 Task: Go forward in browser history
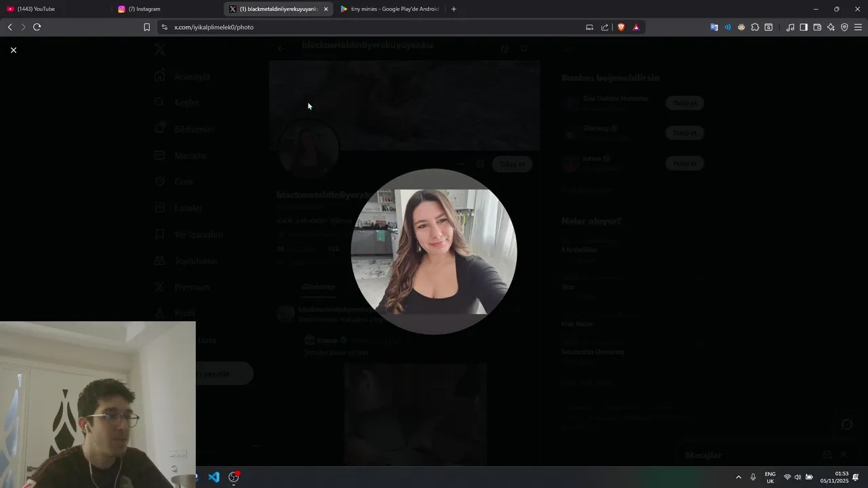coord(23,27)
